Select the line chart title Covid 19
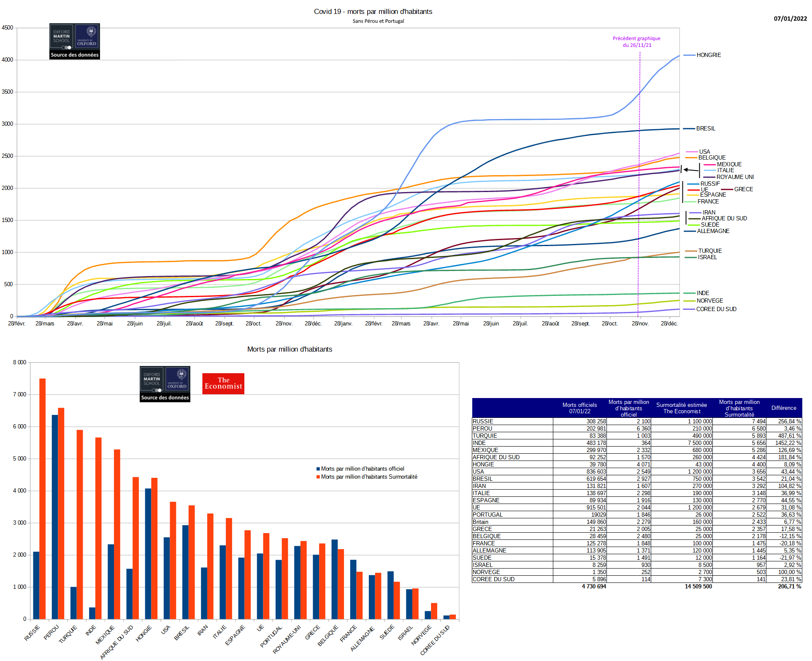 pos(373,12)
